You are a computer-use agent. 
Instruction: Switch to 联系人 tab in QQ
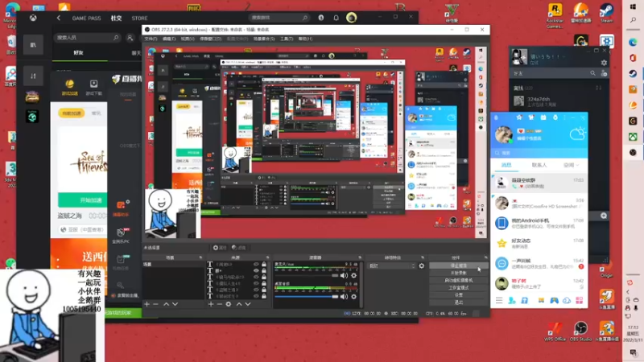pos(539,165)
